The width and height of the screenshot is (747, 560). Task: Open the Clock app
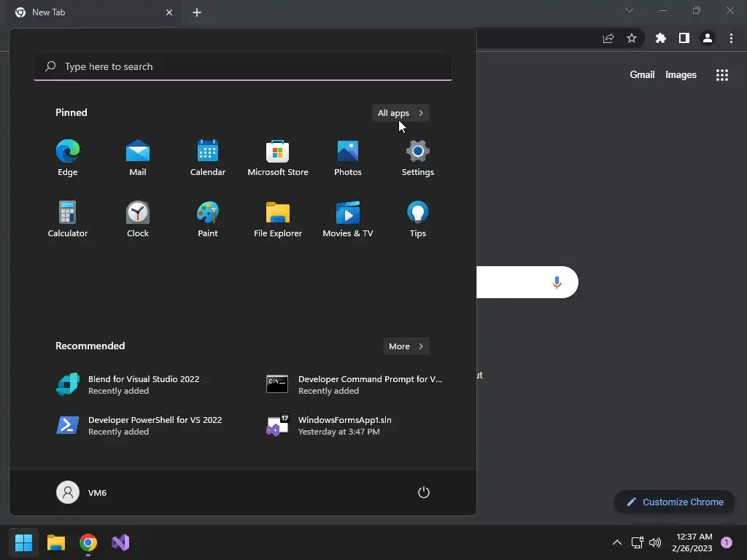(x=138, y=219)
